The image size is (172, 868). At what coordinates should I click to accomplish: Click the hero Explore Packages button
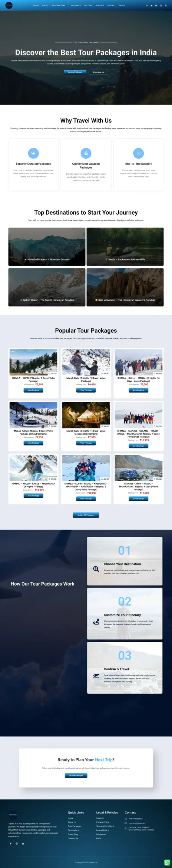tap(75, 72)
